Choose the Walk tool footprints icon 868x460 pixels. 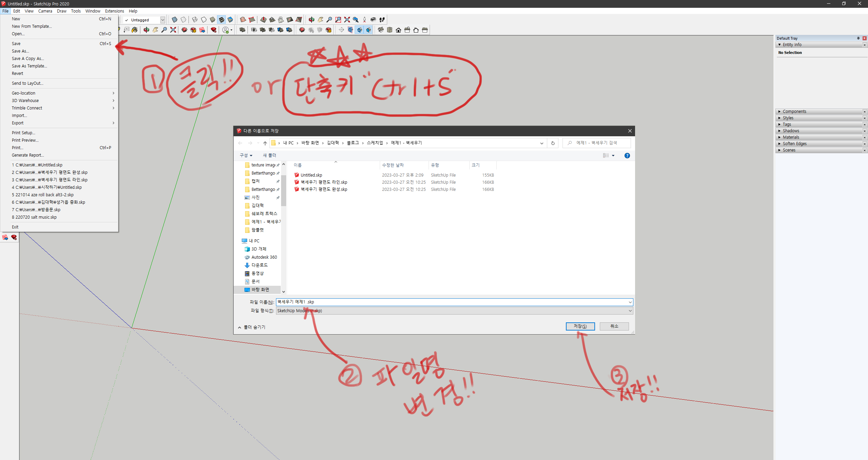pyautogui.click(x=382, y=20)
